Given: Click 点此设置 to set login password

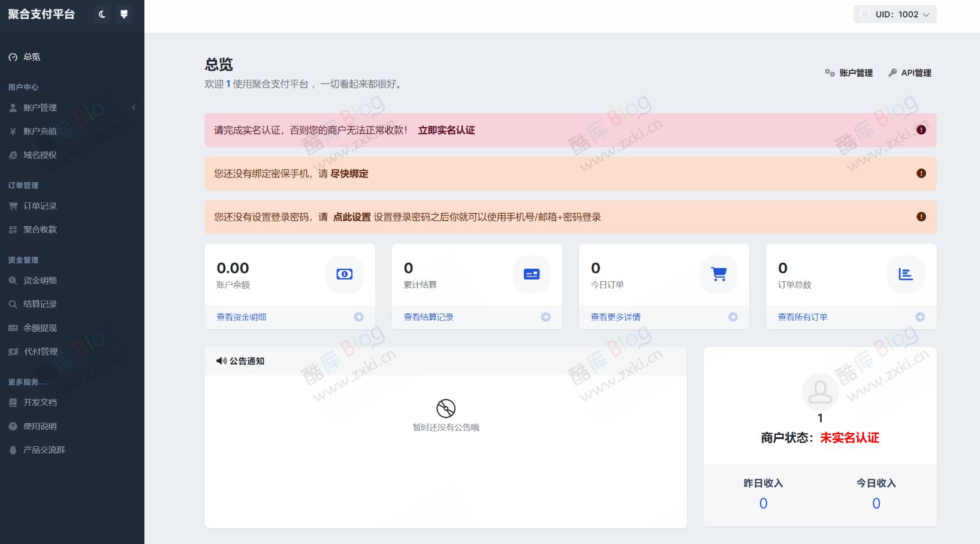Looking at the screenshot, I should (x=351, y=217).
